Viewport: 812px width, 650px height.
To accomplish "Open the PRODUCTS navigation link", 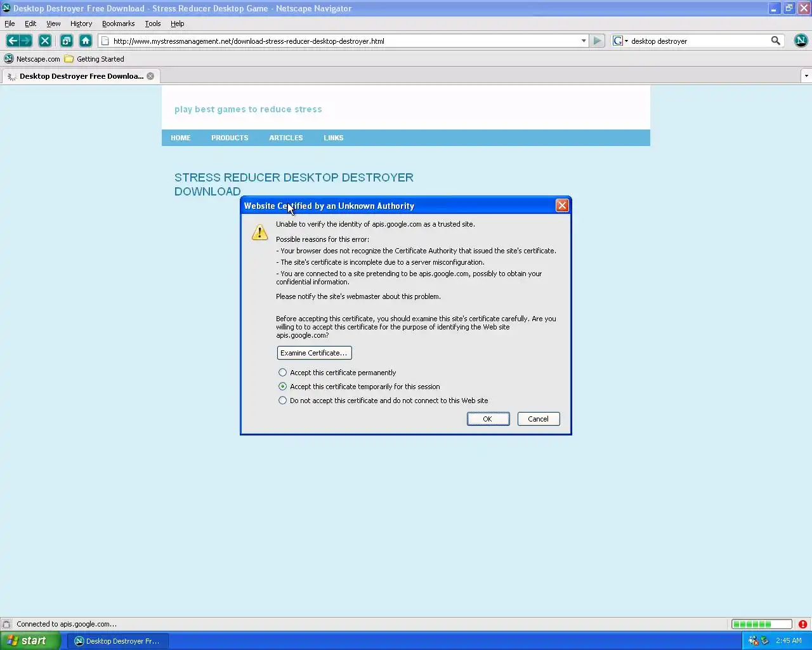I will 230,138.
